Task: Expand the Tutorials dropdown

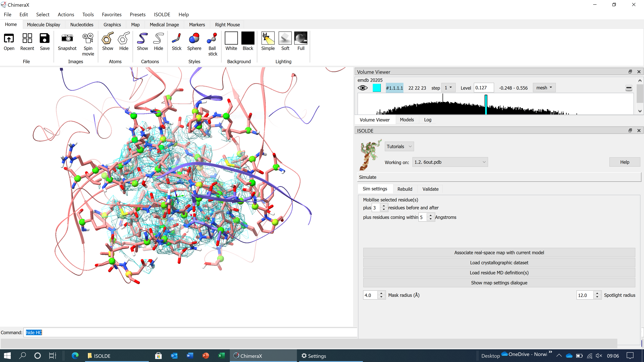Action: [399, 146]
